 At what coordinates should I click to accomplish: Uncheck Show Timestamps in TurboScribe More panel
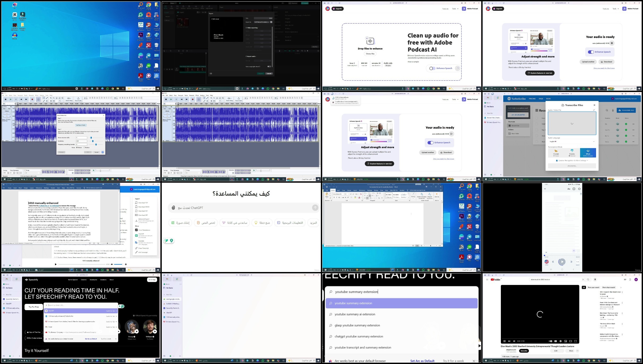[136, 230]
